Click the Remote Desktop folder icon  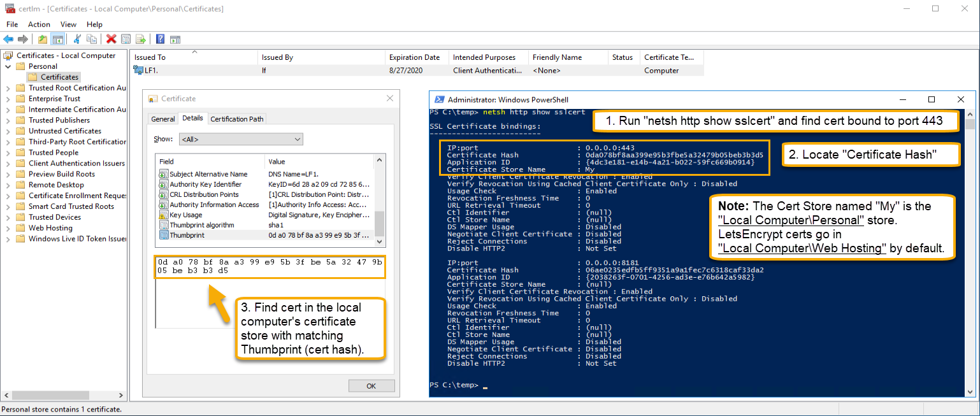[x=20, y=185]
